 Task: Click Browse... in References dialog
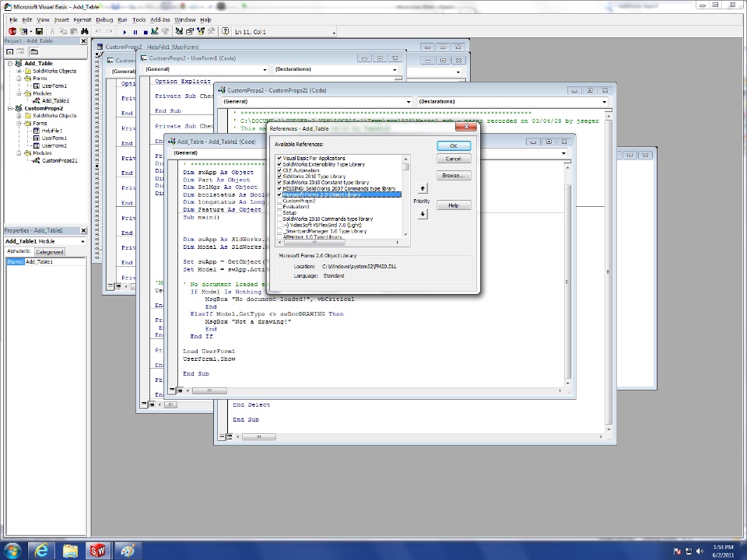[454, 175]
